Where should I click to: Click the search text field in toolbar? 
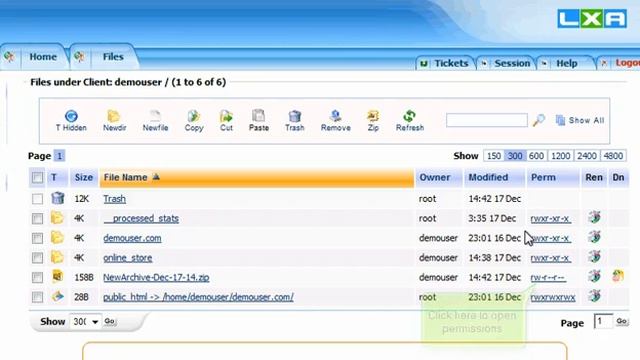[487, 120]
